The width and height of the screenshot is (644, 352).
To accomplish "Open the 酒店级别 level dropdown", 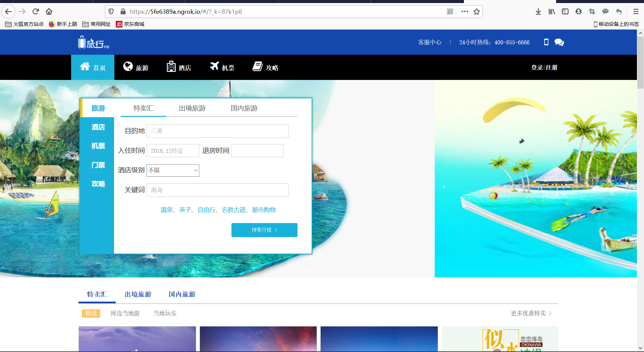I will point(173,170).
